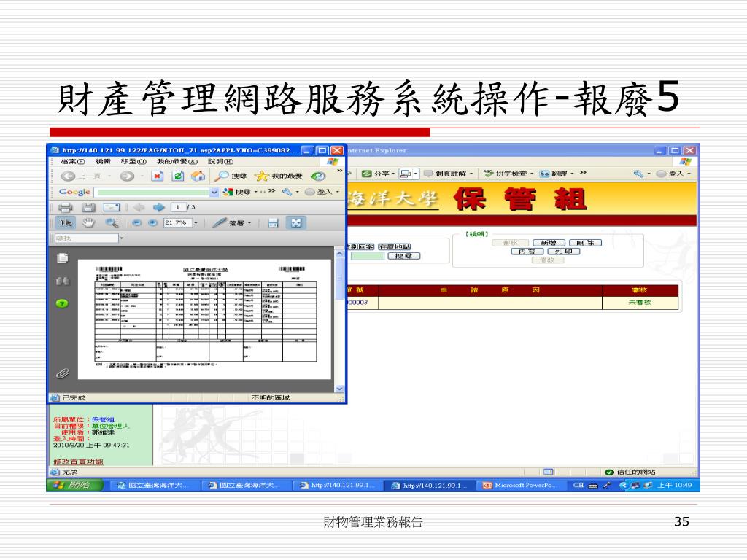Zoom out with the minus button

coord(136,223)
